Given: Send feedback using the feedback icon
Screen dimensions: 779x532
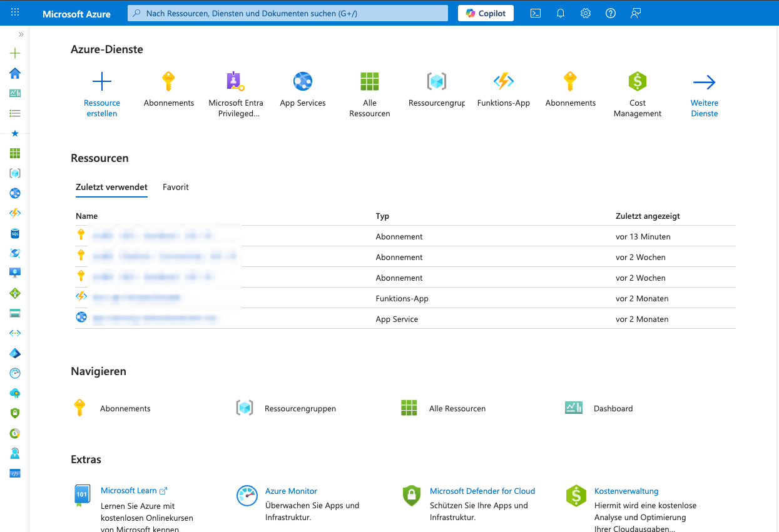Looking at the screenshot, I should tap(636, 13).
